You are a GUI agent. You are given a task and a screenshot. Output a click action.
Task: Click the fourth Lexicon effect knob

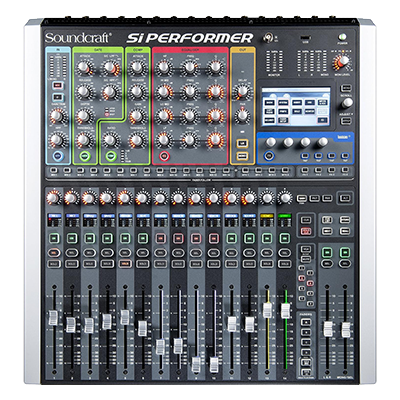click(x=322, y=142)
